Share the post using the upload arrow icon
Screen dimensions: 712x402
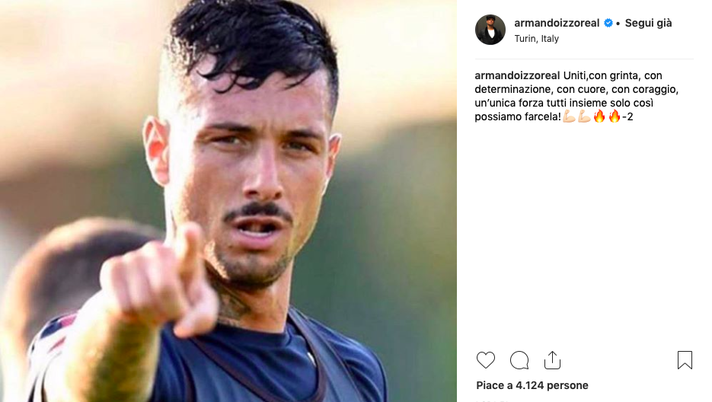pyautogui.click(x=552, y=360)
